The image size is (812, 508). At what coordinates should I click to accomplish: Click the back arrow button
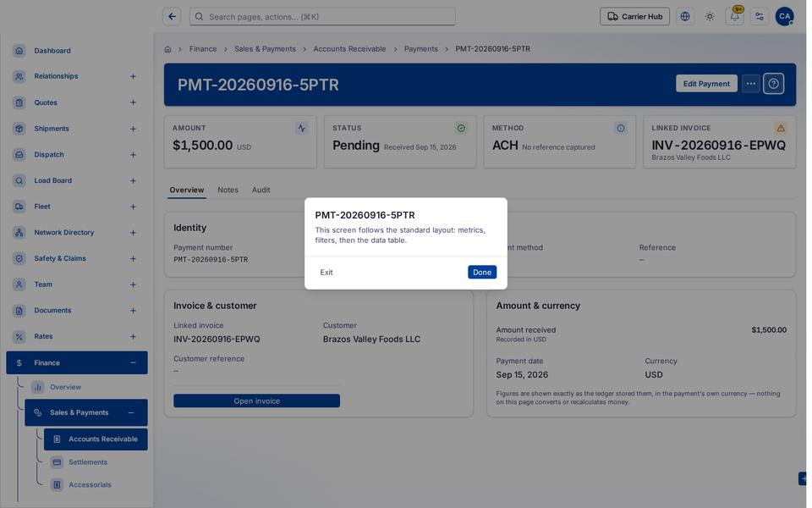[x=172, y=17]
